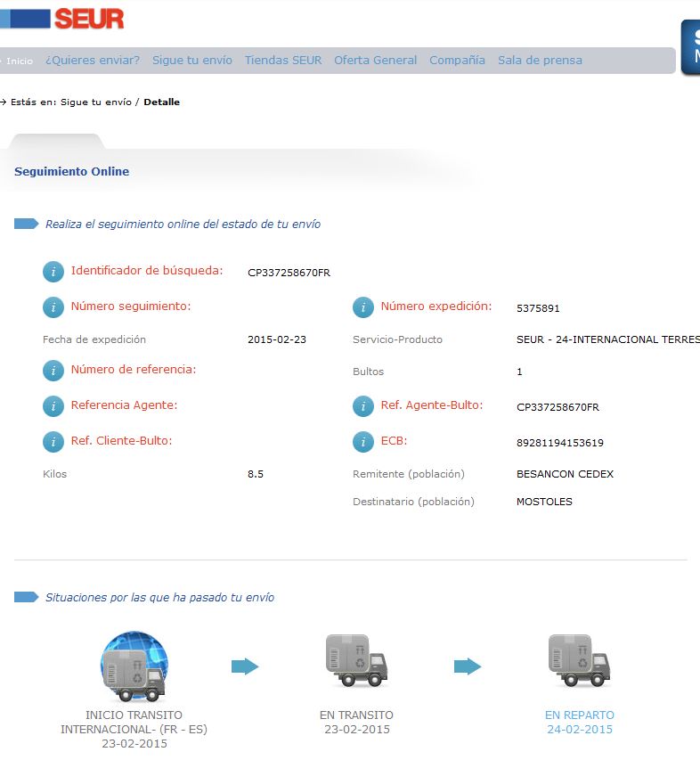The width and height of the screenshot is (700, 760).
Task: Click info icon for Identificador de búsqueda
Action: tap(53, 272)
